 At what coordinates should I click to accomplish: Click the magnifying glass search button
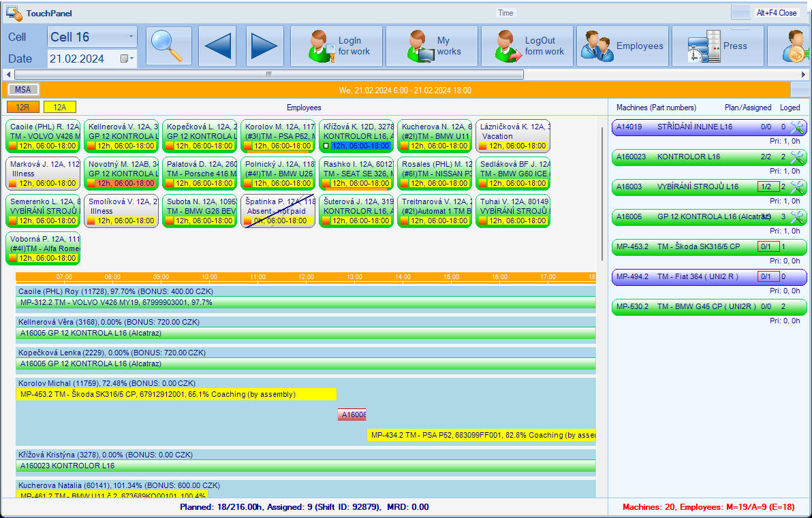click(x=168, y=46)
